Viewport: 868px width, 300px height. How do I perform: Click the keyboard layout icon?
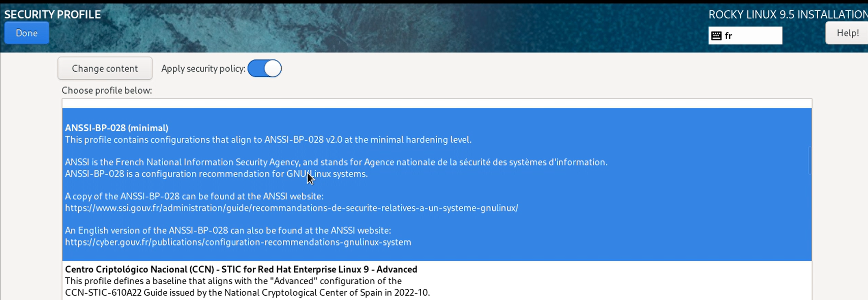[x=716, y=36]
